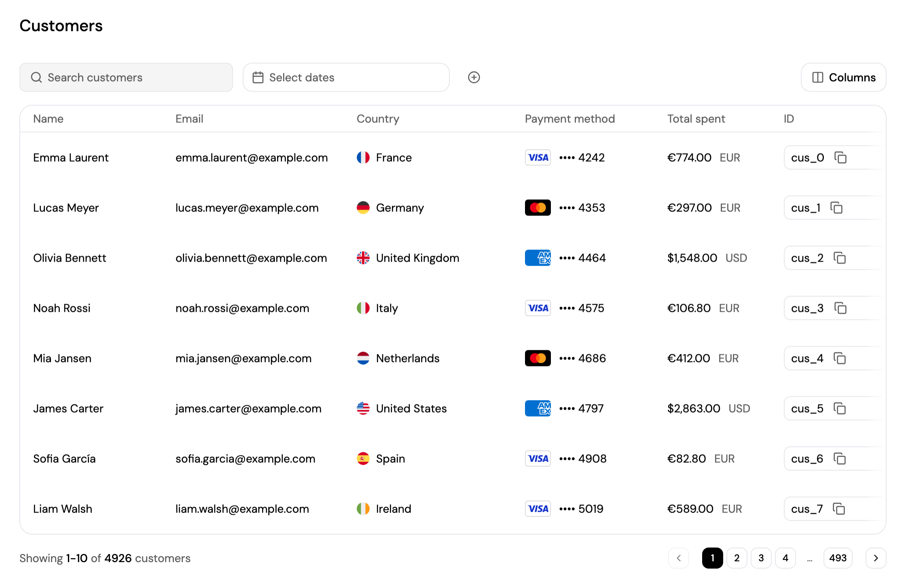Screen dimensions: 906x588
Task: Click the Email column header
Action: (189, 119)
